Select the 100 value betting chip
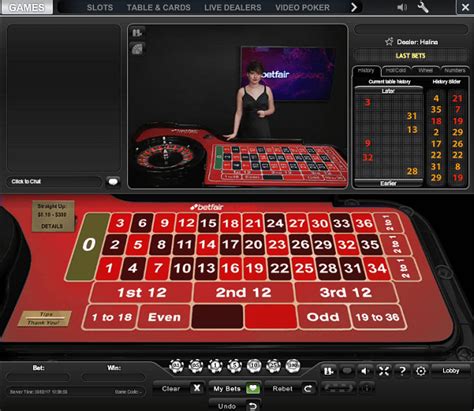Screen dimensions: 474x411 [x=293, y=366]
